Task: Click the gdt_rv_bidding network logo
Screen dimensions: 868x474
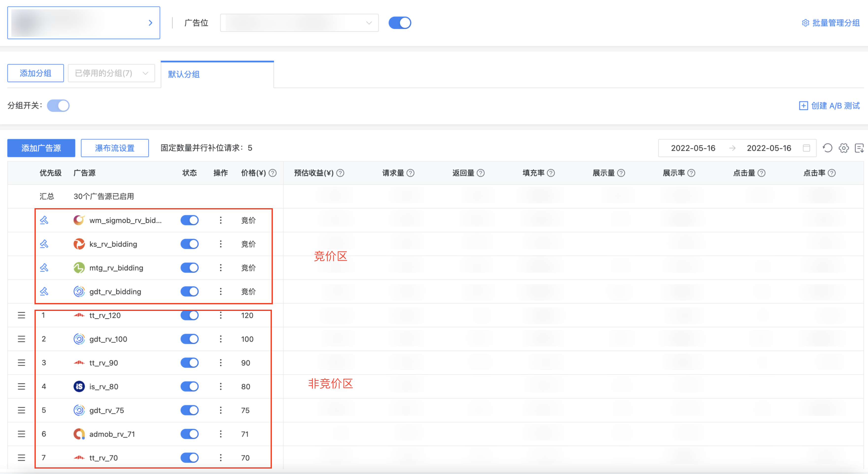Action: pos(79,291)
